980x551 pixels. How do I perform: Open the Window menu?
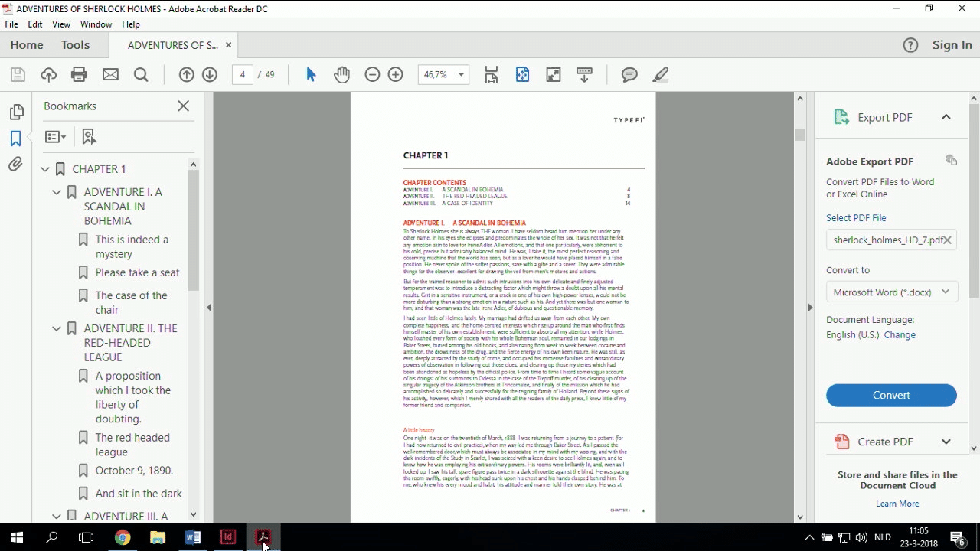point(96,24)
